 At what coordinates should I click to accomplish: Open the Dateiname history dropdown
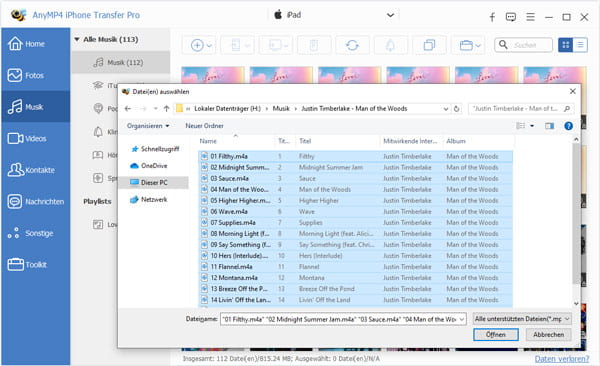point(462,319)
